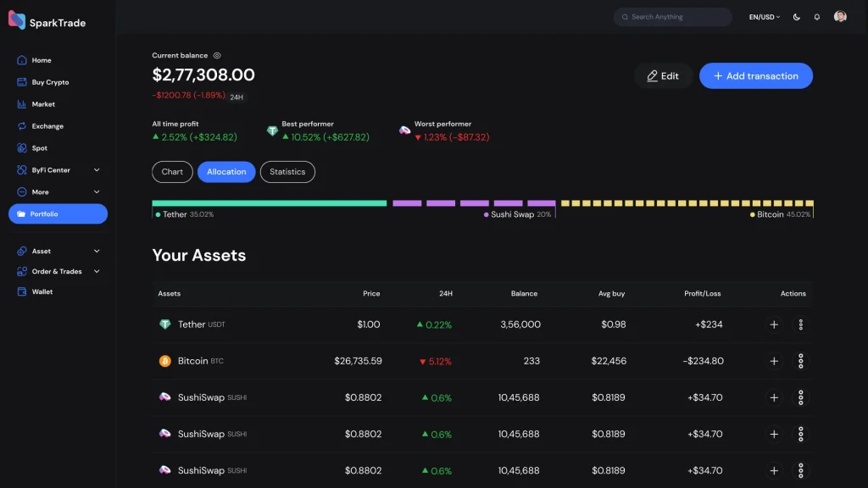This screenshot has width=868, height=488.
Task: Toggle the 24H timeframe badge
Action: [x=237, y=97]
